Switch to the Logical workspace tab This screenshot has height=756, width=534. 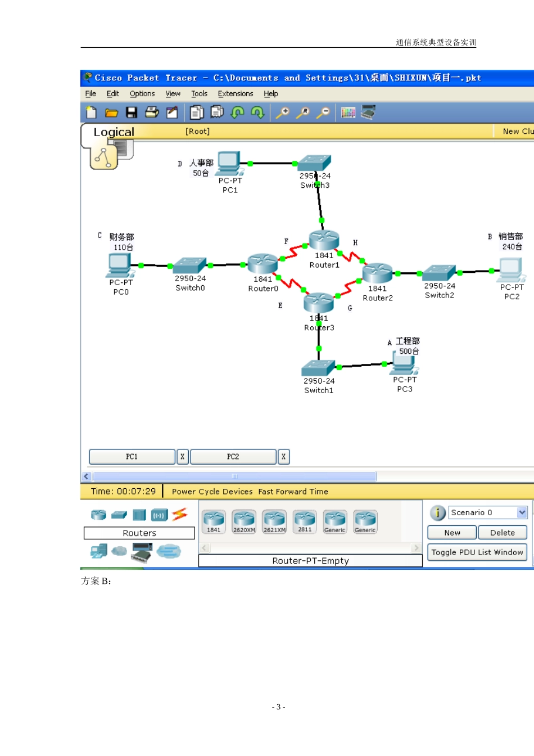click(x=114, y=132)
